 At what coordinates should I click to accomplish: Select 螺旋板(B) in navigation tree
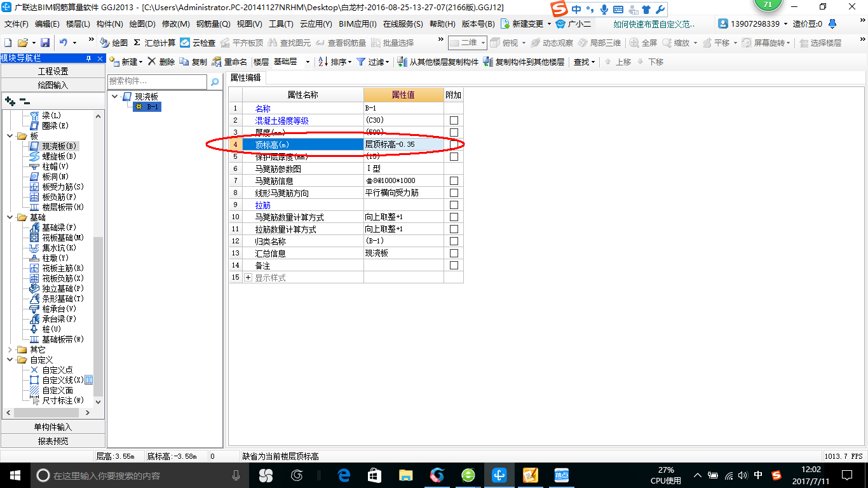coord(59,156)
